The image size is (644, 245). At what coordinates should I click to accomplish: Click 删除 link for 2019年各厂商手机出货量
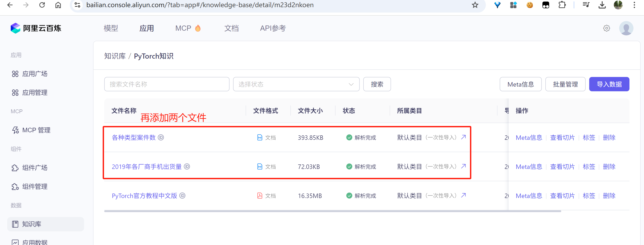coord(609,166)
